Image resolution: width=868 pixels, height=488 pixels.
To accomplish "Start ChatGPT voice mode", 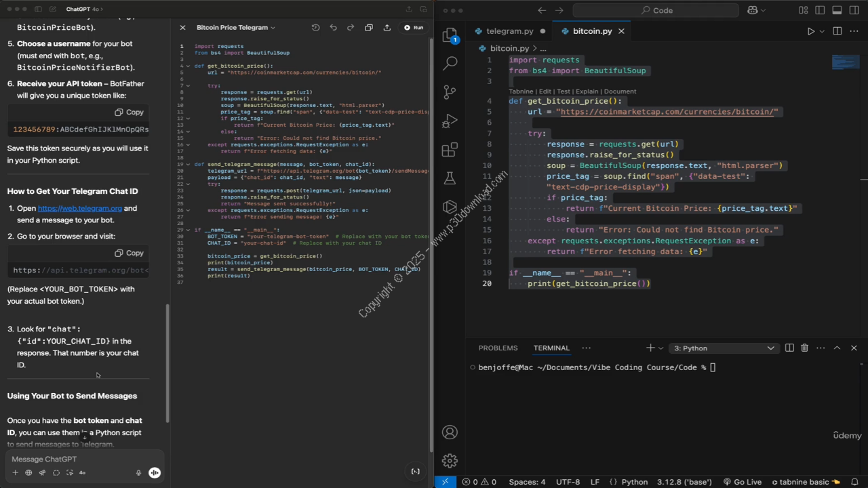I will coord(155,472).
